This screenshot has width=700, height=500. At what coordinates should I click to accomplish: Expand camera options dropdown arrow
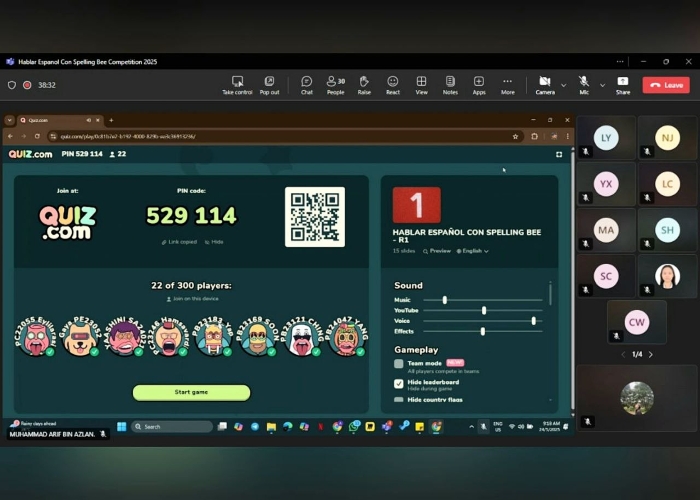[x=564, y=85]
